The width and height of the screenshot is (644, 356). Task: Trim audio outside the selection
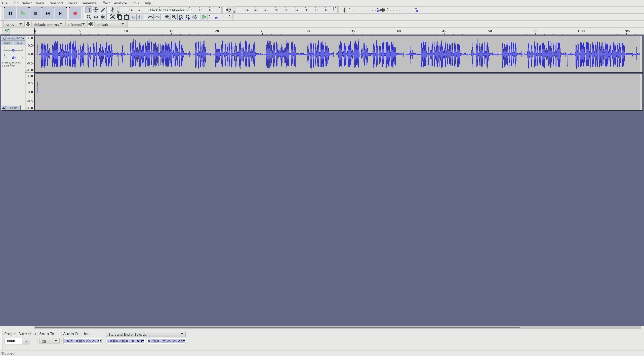click(133, 17)
